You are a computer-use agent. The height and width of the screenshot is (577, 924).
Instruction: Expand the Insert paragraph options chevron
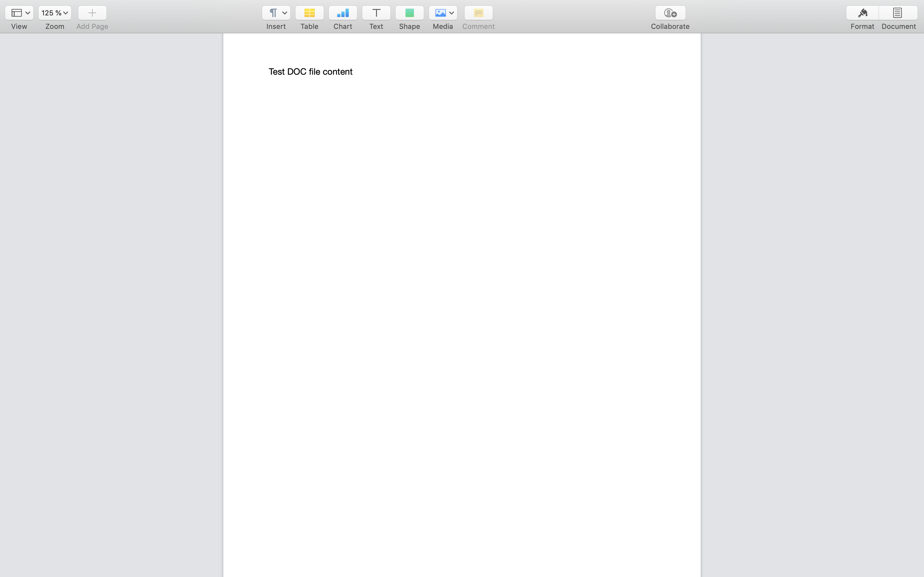[x=285, y=13]
